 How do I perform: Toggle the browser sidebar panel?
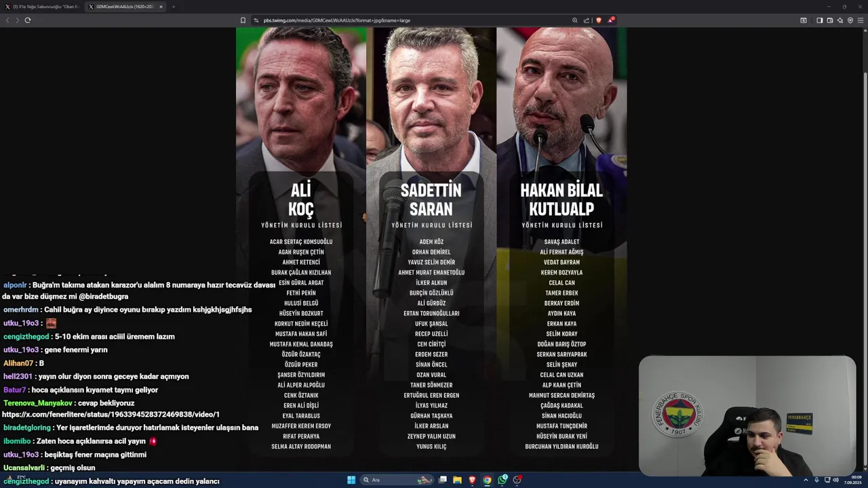coord(819,20)
